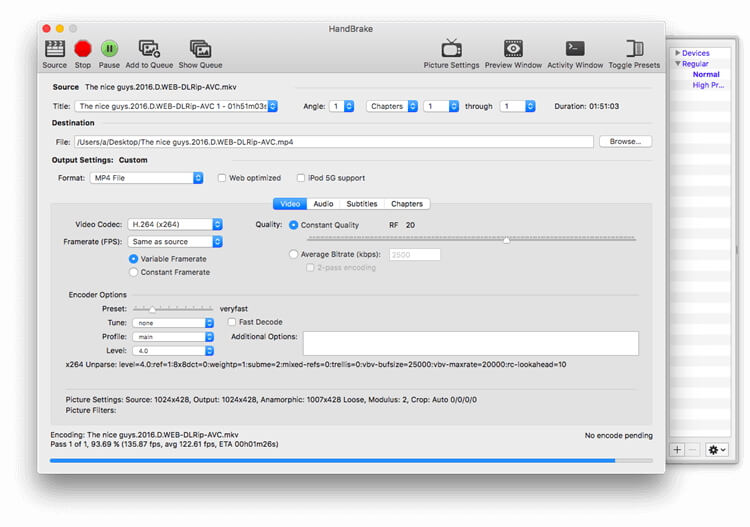Toggle the Presets drawer
Viewport: 750px width, 527px height.
tap(634, 48)
